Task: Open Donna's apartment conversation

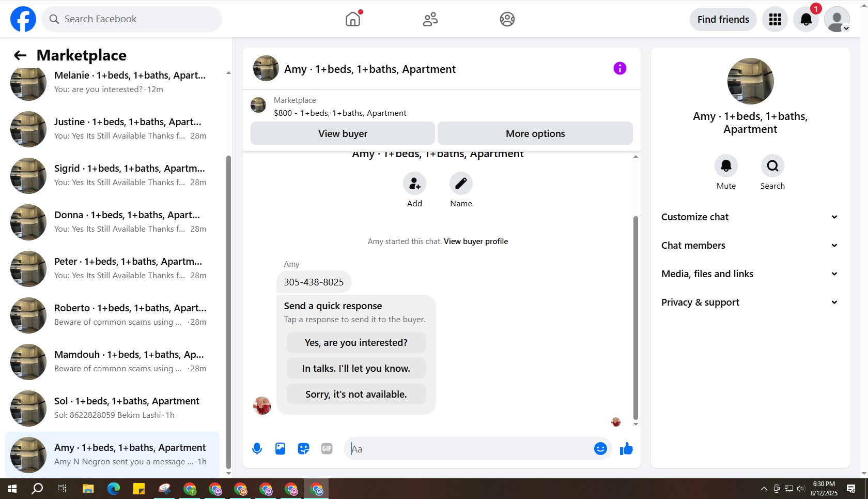Action: pos(113,222)
